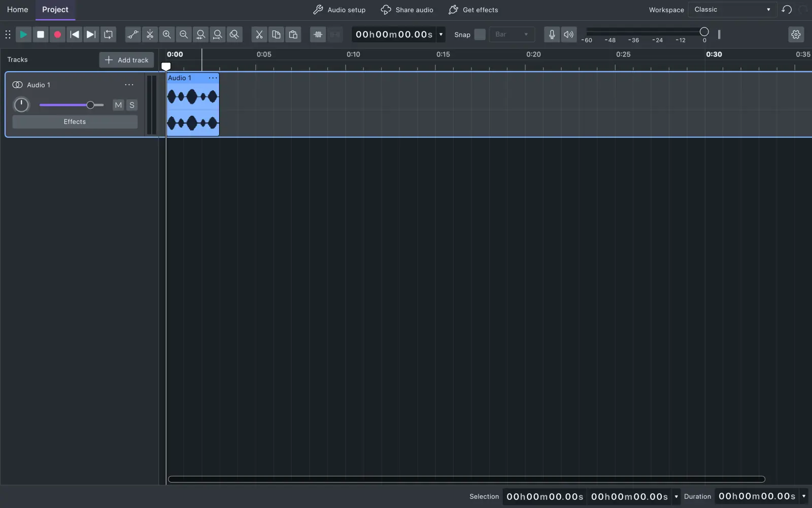The image size is (812, 508).
Task: Select the split tool icon
Action: (x=150, y=35)
